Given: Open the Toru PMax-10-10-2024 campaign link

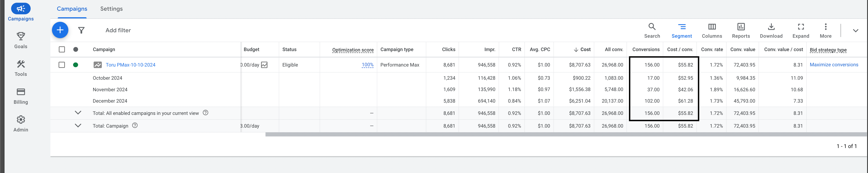Looking at the screenshot, I should [x=130, y=65].
